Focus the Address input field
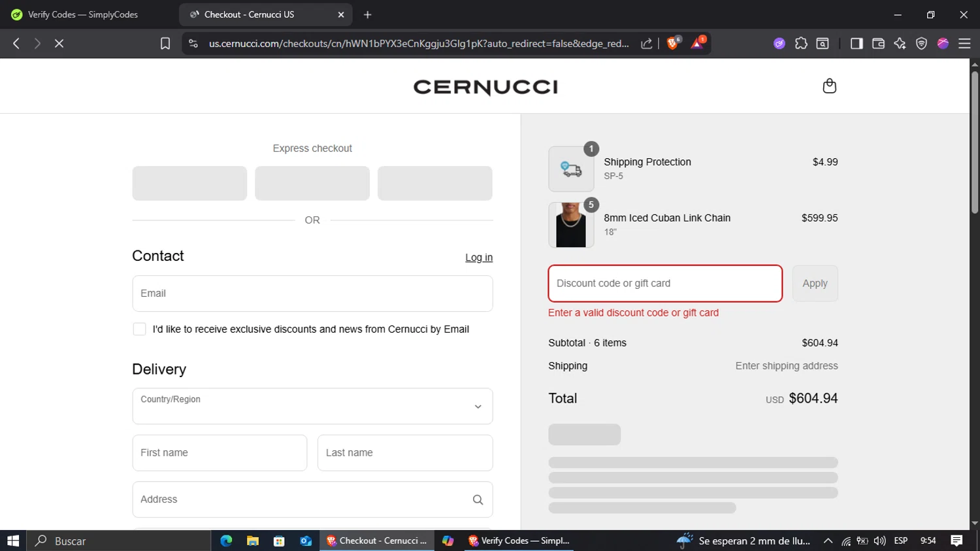980x551 pixels. pos(312,499)
